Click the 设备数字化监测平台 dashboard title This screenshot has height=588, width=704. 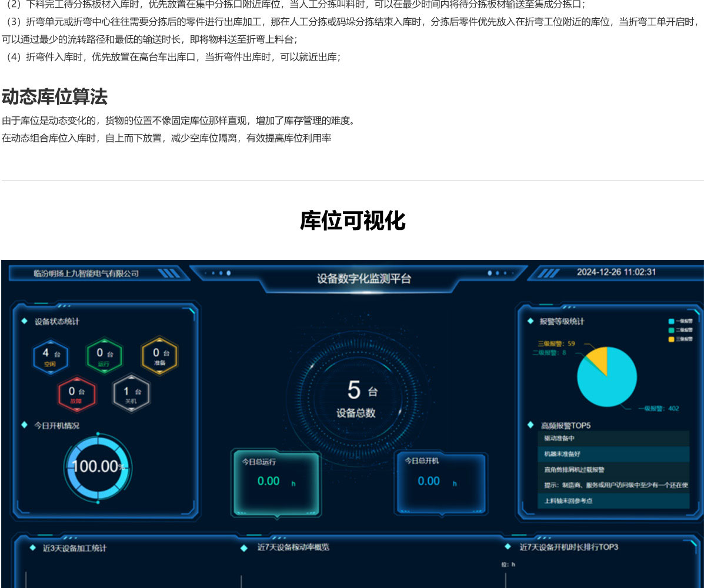(x=364, y=279)
